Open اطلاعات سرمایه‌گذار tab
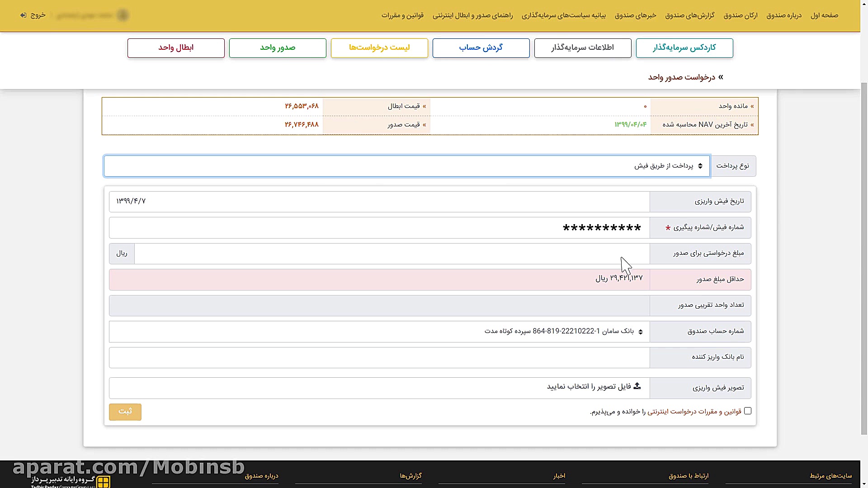The image size is (868, 488). (583, 48)
